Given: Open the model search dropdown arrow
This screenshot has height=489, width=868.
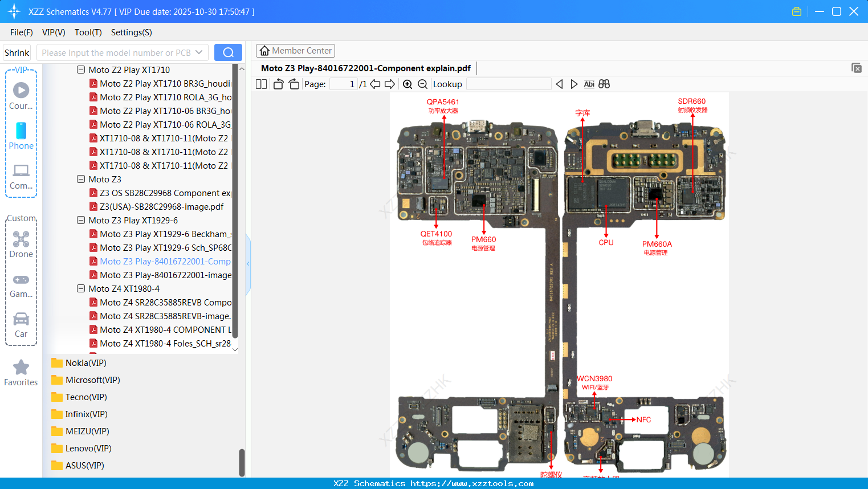Looking at the screenshot, I should 201,52.
